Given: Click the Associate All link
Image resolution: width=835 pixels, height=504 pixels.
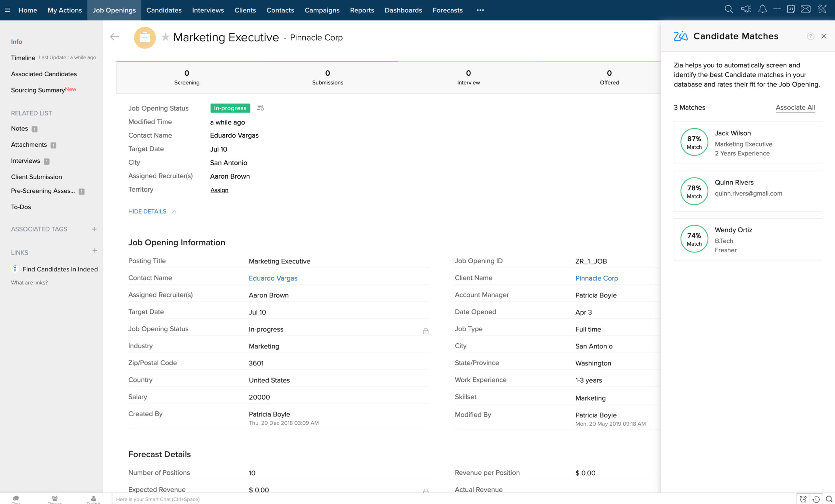Looking at the screenshot, I should [x=795, y=107].
